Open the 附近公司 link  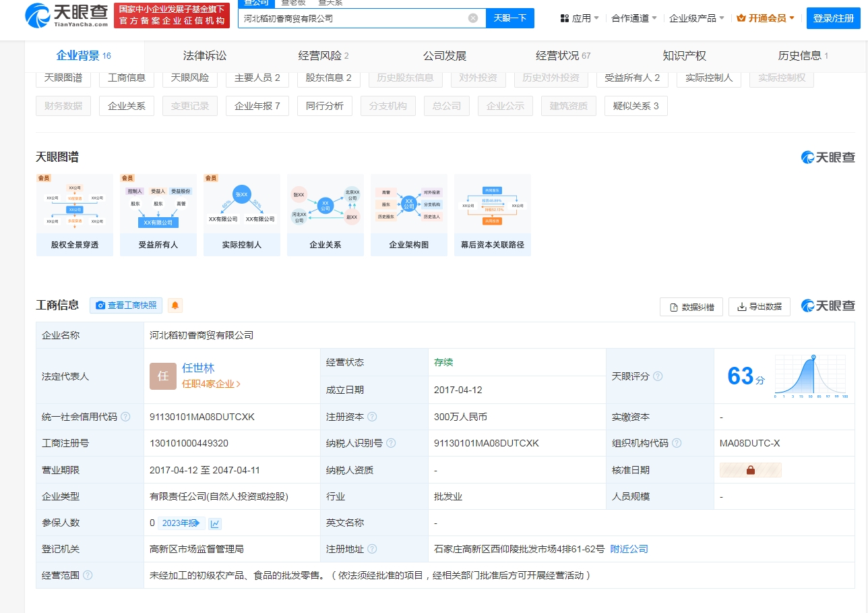[x=629, y=549]
